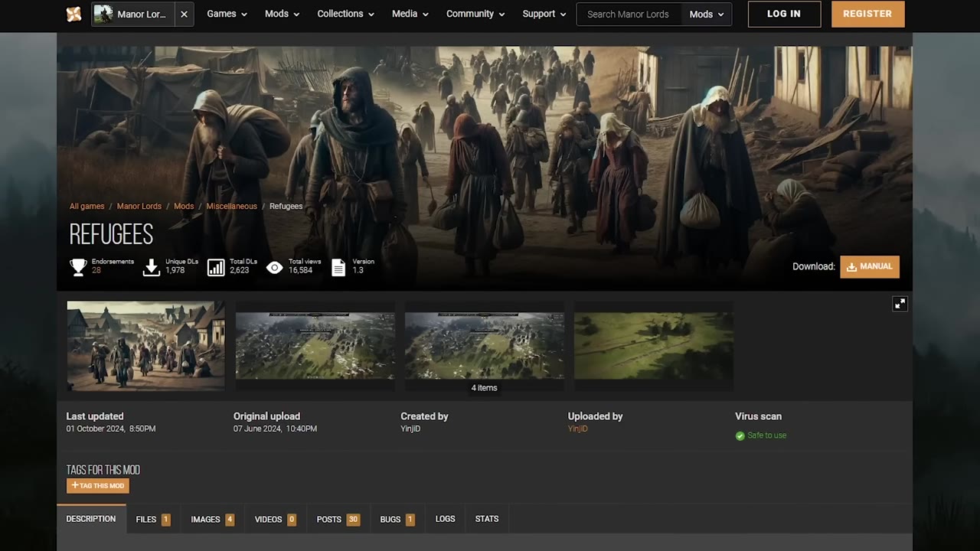The width and height of the screenshot is (980, 551).
Task: Go to Mods breadcrumb link
Action: [x=184, y=206]
